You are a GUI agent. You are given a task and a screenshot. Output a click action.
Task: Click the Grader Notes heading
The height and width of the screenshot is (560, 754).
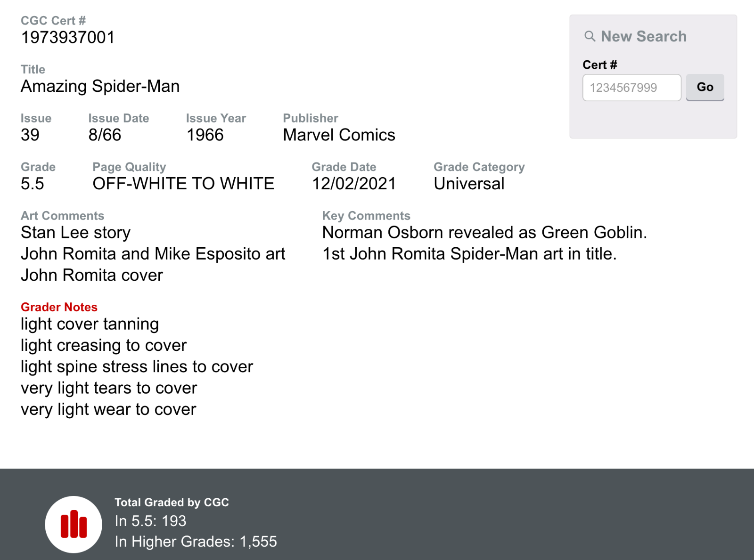pos(59,307)
